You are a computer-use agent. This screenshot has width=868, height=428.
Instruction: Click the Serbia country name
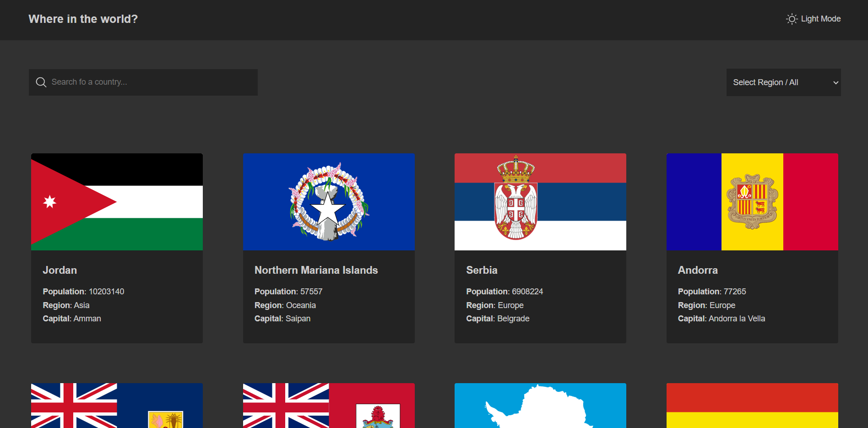(x=482, y=270)
